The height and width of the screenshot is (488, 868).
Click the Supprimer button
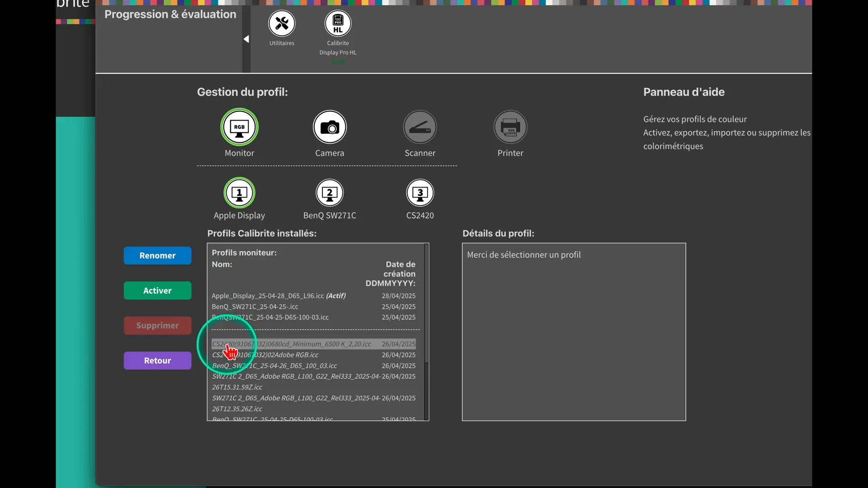coord(157,326)
